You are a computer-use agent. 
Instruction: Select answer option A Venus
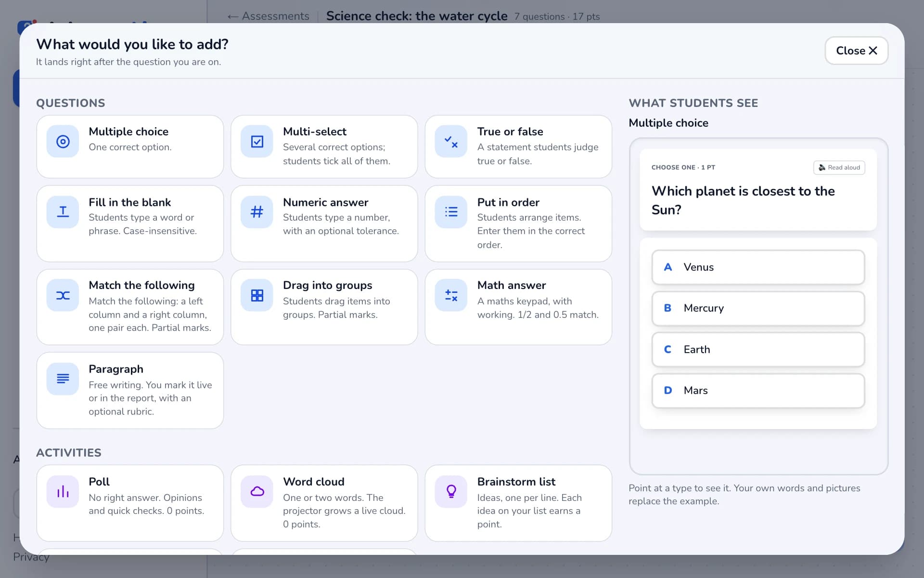758,267
